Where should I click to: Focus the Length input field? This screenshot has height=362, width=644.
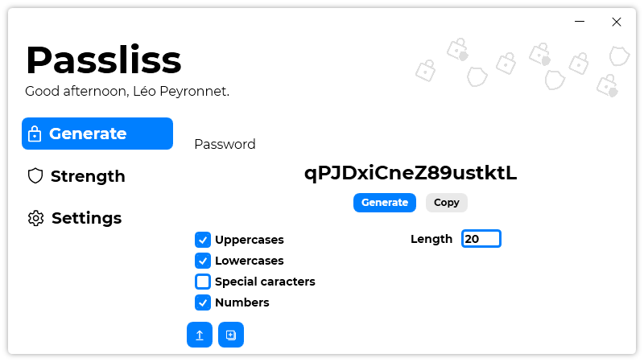481,239
